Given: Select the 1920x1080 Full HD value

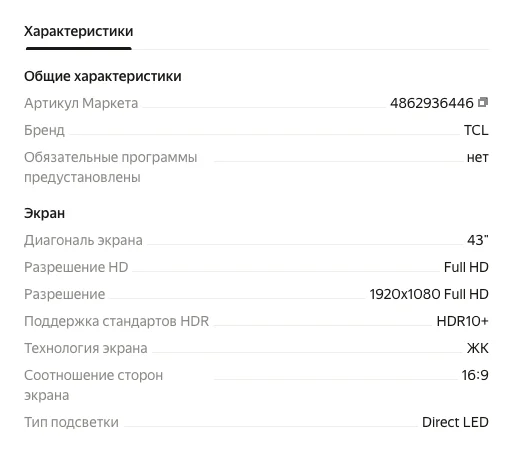Looking at the screenshot, I should pos(429,294).
